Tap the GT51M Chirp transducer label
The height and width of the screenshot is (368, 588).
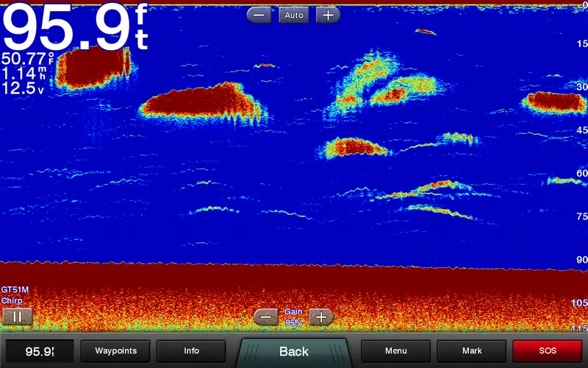point(13,295)
